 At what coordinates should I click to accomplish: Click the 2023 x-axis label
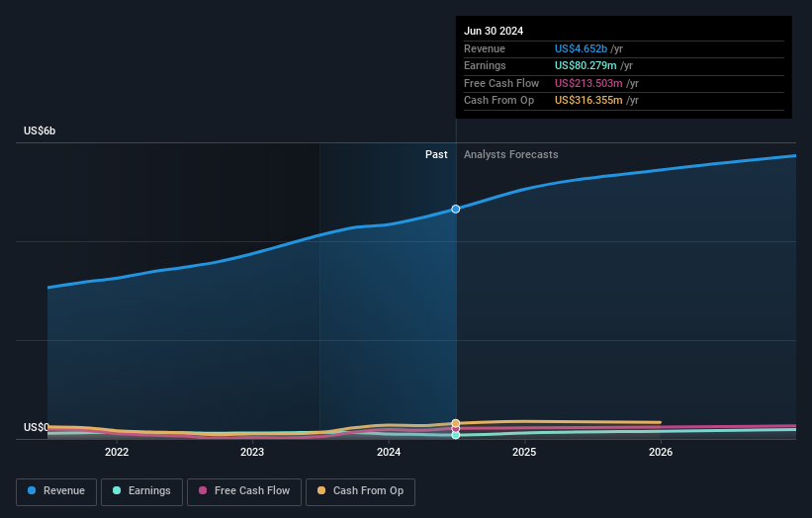252,452
